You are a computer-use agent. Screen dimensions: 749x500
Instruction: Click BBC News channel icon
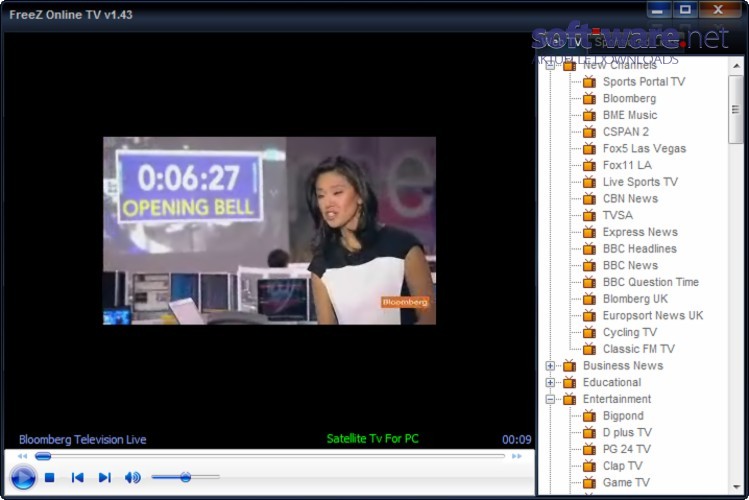click(589, 266)
